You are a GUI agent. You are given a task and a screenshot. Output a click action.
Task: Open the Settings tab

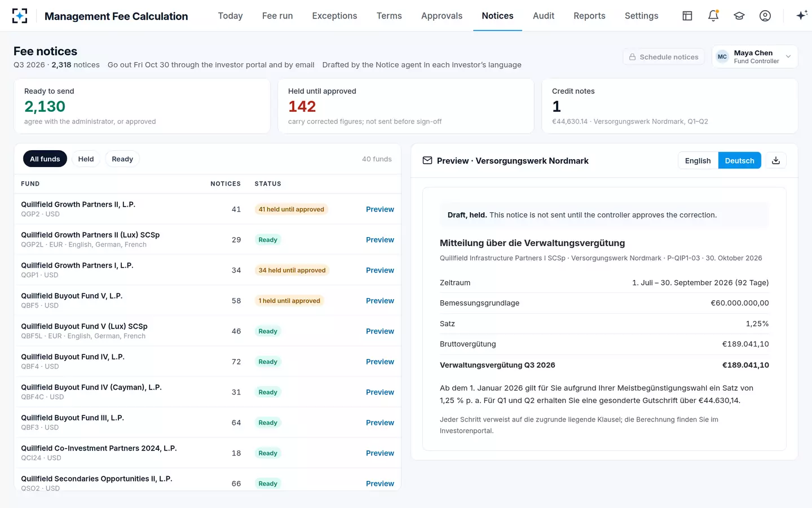[641, 16]
